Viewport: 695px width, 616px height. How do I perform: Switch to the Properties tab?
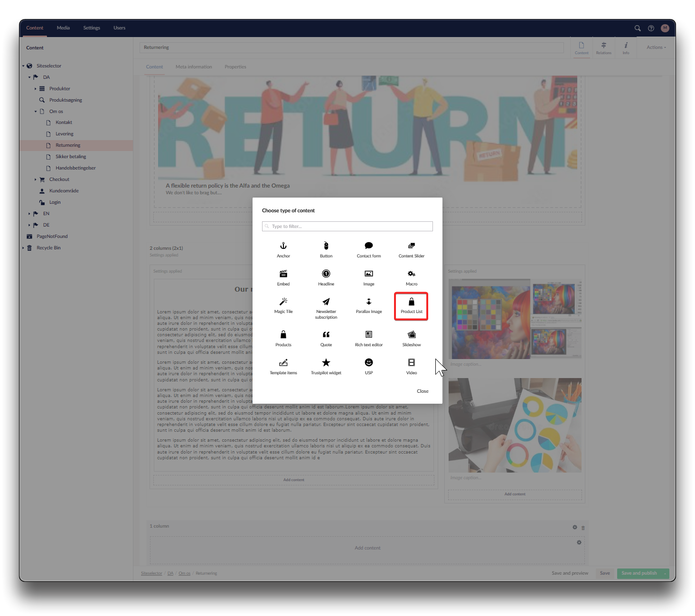click(x=235, y=67)
